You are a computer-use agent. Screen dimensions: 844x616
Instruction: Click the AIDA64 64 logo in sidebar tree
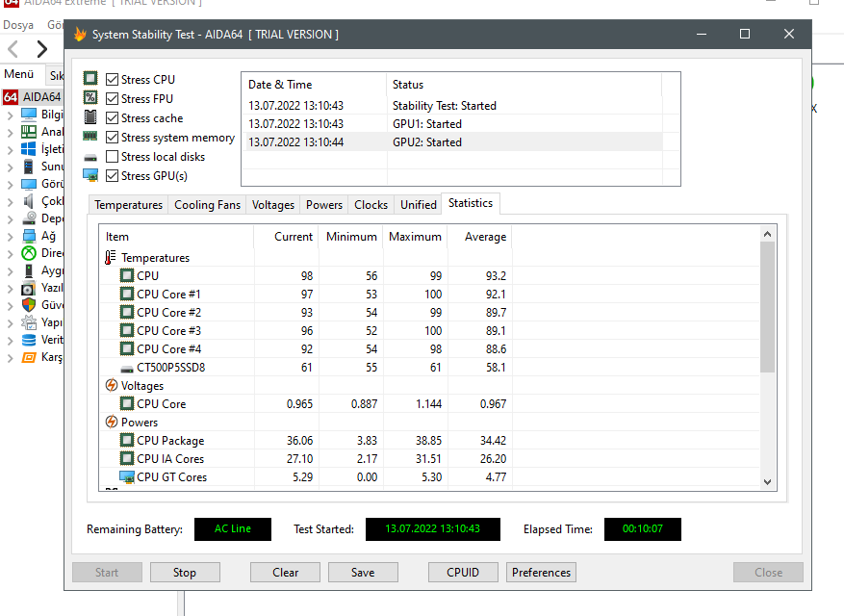tap(11, 97)
